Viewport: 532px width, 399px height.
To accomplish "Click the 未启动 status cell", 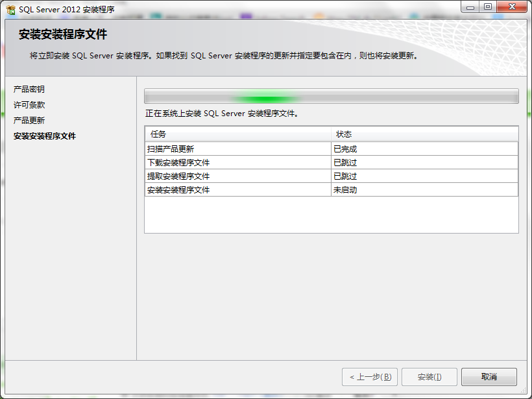I will [x=424, y=189].
